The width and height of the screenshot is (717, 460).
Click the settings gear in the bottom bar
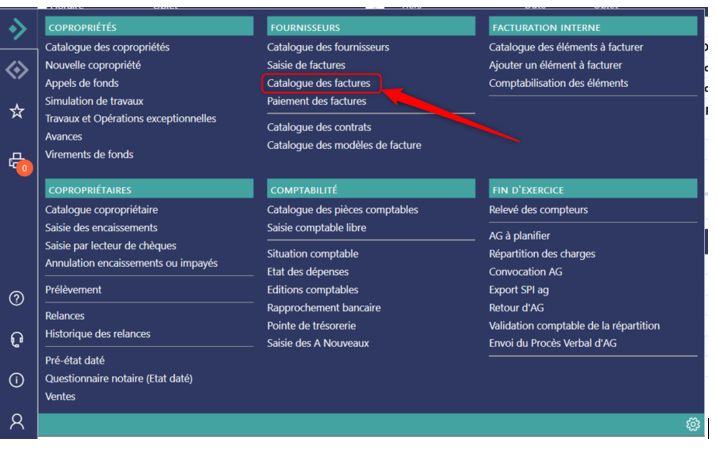point(693,425)
